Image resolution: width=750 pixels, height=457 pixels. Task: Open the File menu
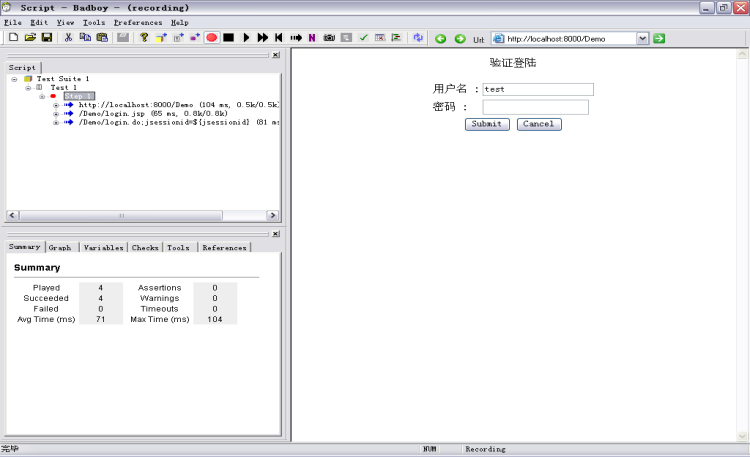pos(13,22)
